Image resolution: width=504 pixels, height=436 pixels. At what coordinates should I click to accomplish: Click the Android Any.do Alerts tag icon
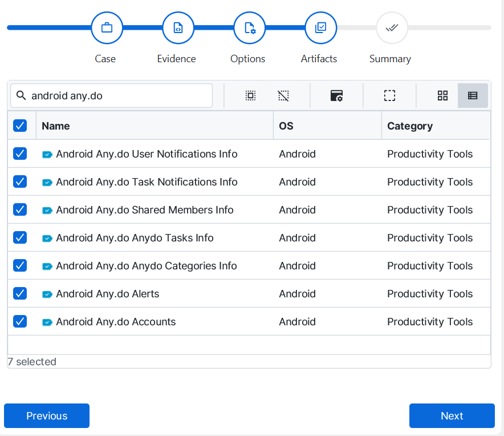[47, 294]
